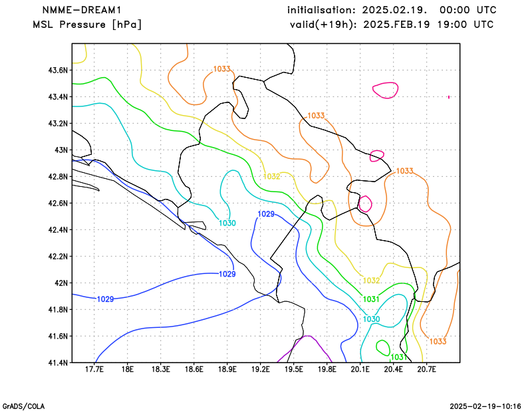Click the 2025-02-19-10:16 timestamp
Image resolution: width=532 pixels, height=411 pixels.
(485, 406)
